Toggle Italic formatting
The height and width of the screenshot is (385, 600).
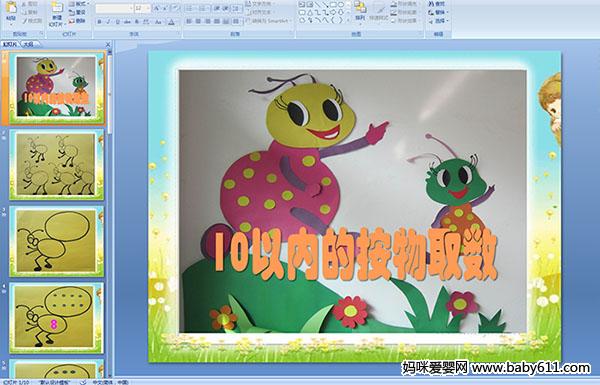(x=108, y=22)
